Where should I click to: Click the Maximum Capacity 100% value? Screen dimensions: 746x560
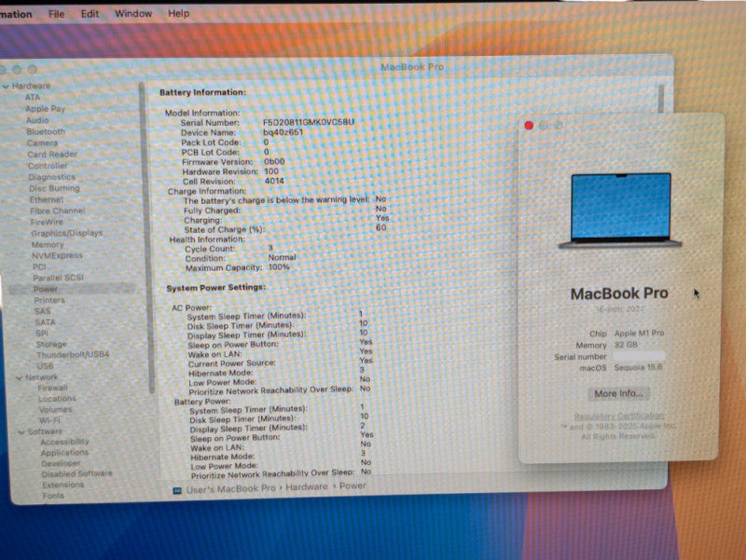(279, 267)
